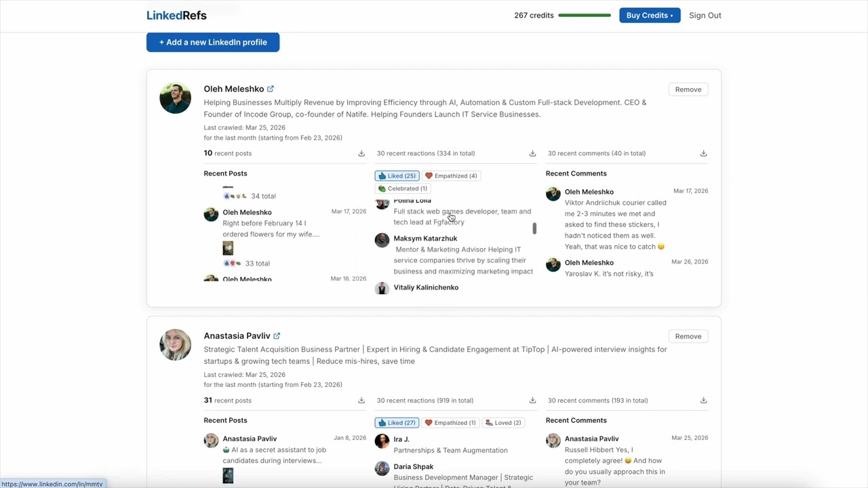
Task: Filter Oleh's reactions by Celebrated (1)
Action: coord(403,188)
